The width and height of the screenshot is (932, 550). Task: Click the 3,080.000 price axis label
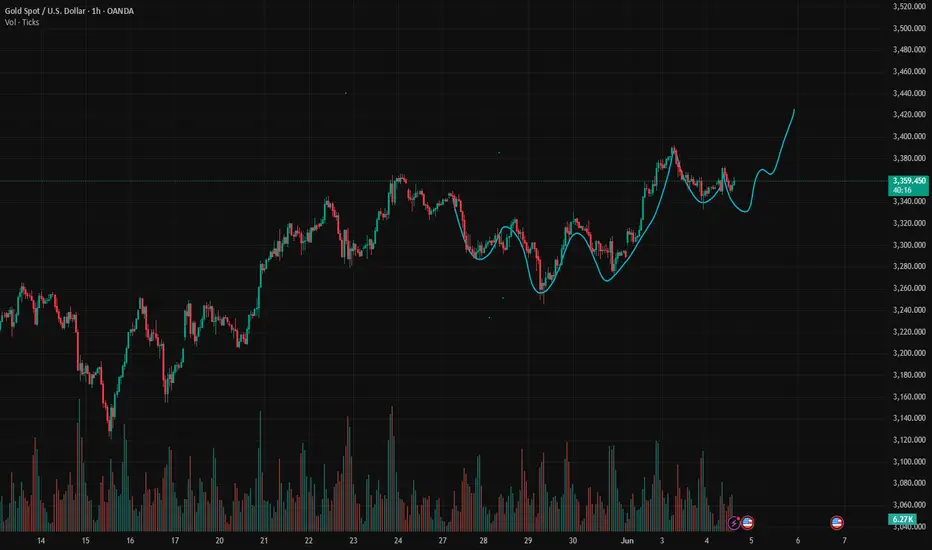[x=909, y=483]
